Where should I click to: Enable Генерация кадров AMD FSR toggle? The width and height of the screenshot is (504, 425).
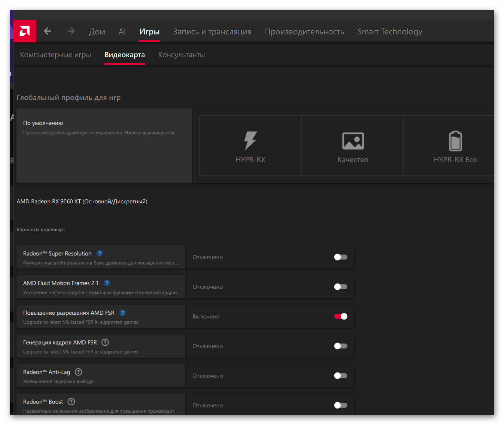coord(341,346)
